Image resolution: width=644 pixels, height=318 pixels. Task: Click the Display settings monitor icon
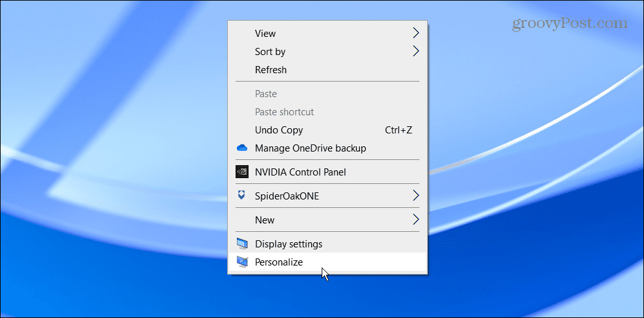coord(242,244)
